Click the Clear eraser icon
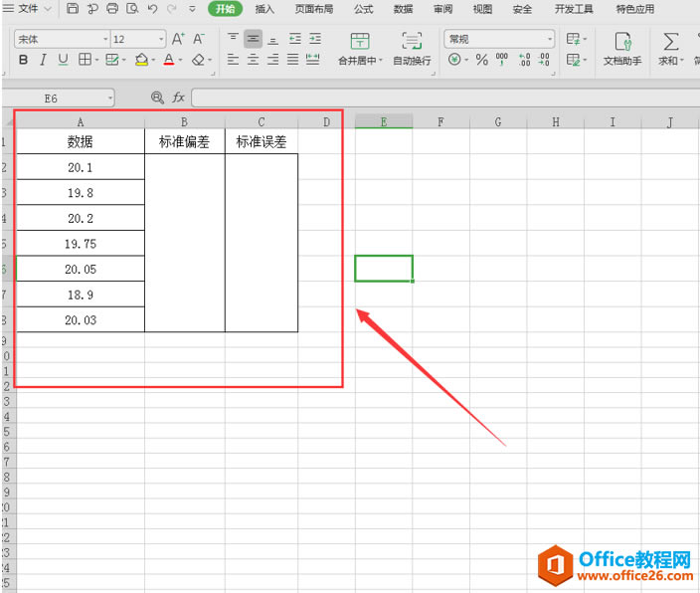Image resolution: width=700 pixels, height=593 pixels. (x=198, y=59)
